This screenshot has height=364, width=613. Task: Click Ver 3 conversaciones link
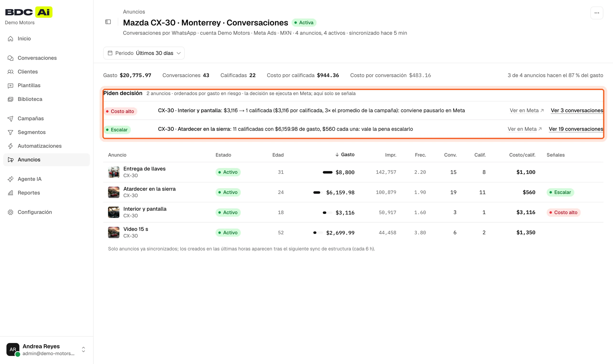tap(577, 111)
